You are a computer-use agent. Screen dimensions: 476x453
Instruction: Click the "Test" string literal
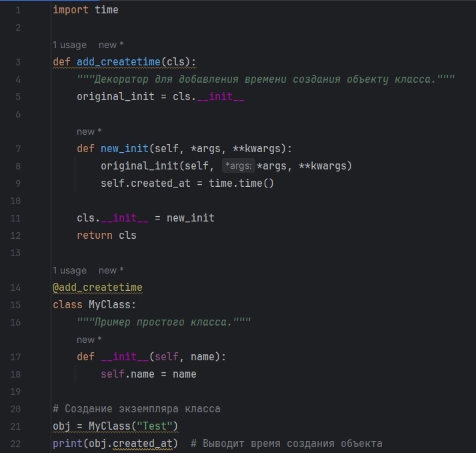point(154,426)
